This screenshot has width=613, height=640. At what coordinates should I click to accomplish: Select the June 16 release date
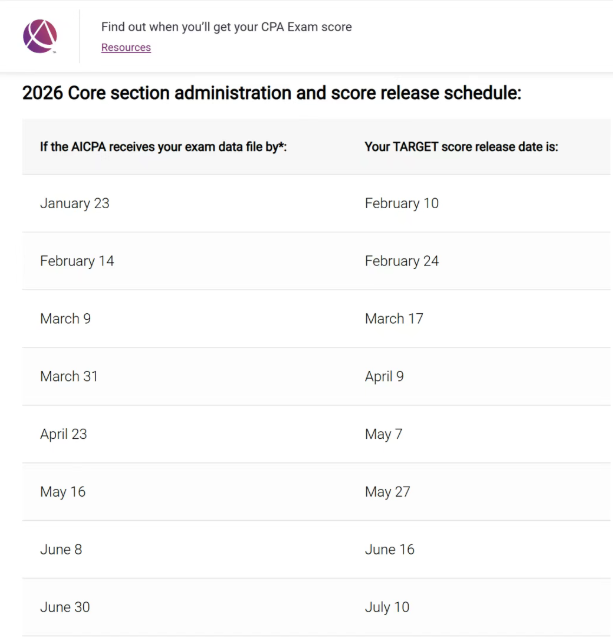click(389, 549)
